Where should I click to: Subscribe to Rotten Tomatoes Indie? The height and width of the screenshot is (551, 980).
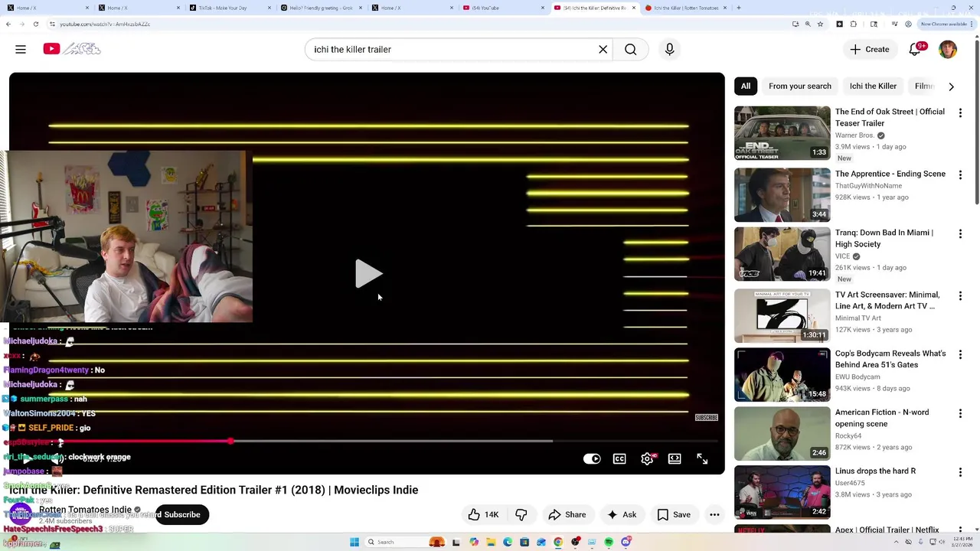182,514
